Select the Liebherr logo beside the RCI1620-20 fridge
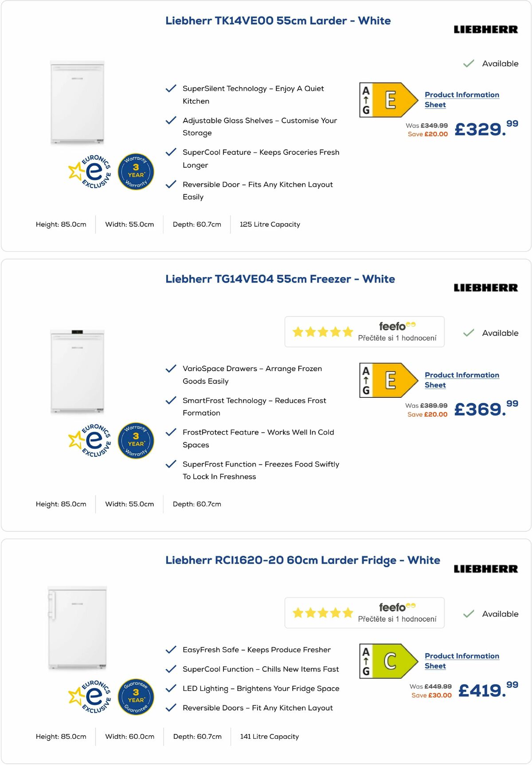 point(486,568)
